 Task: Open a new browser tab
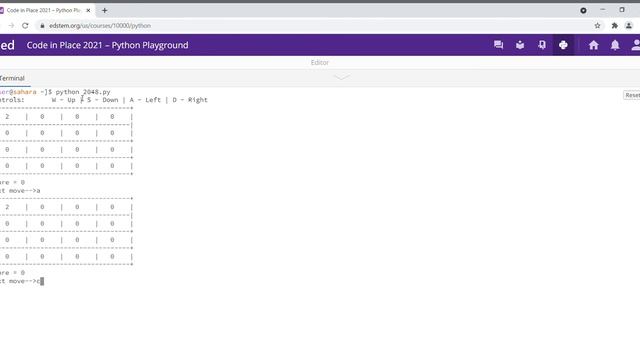pyautogui.click(x=104, y=11)
